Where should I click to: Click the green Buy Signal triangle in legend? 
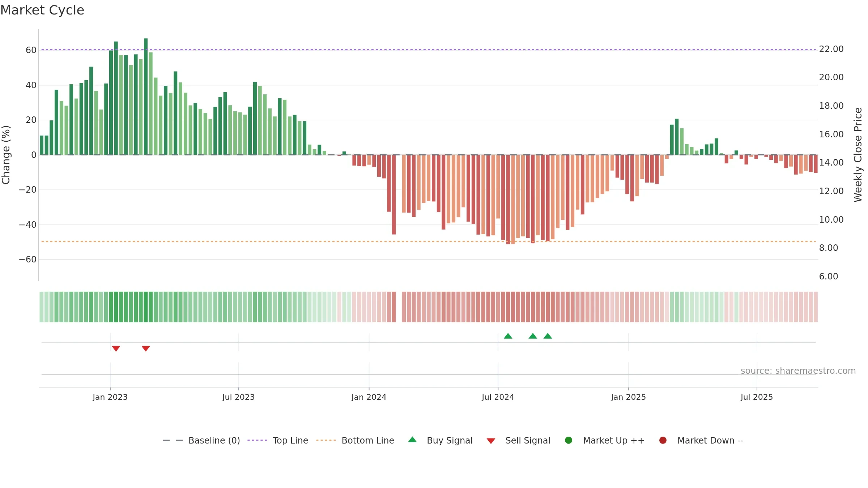pyautogui.click(x=412, y=440)
